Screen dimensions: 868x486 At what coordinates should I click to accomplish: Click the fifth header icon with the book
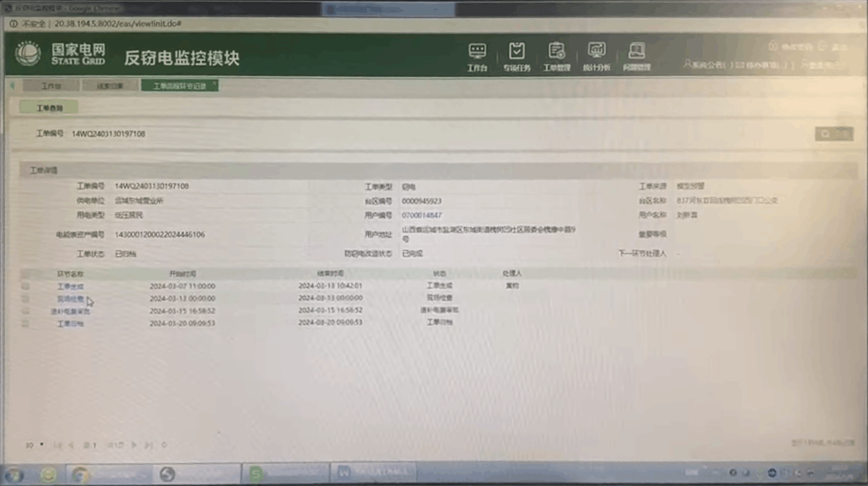coord(636,56)
